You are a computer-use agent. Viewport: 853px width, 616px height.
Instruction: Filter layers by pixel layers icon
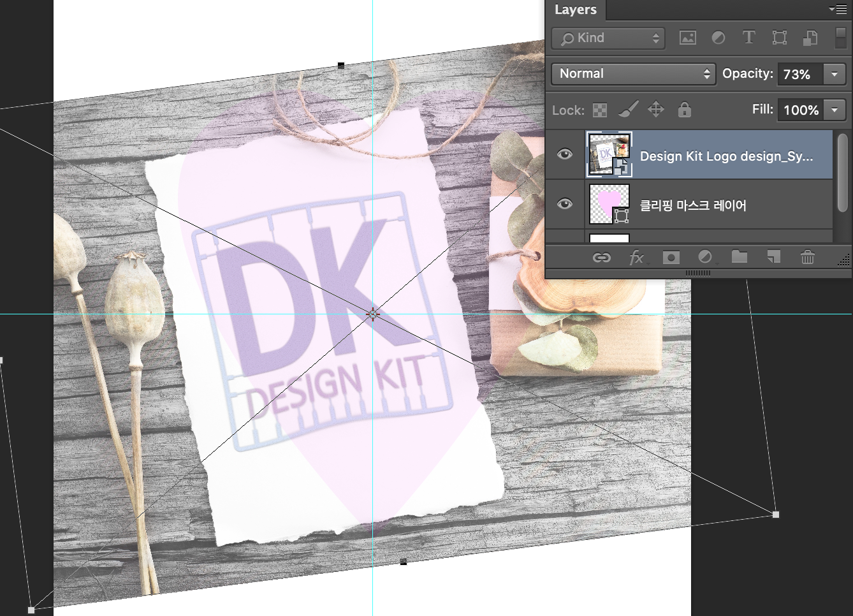pos(687,38)
